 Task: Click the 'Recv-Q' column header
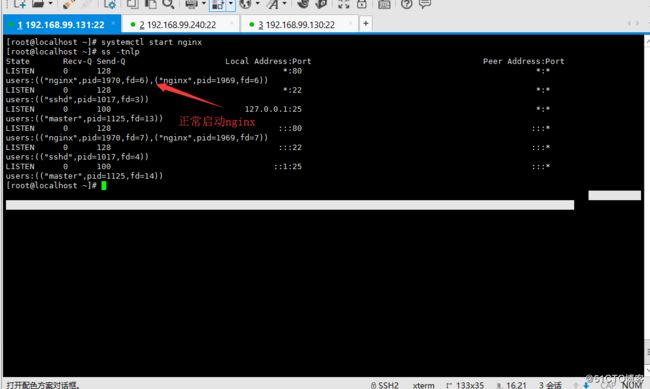(77, 61)
